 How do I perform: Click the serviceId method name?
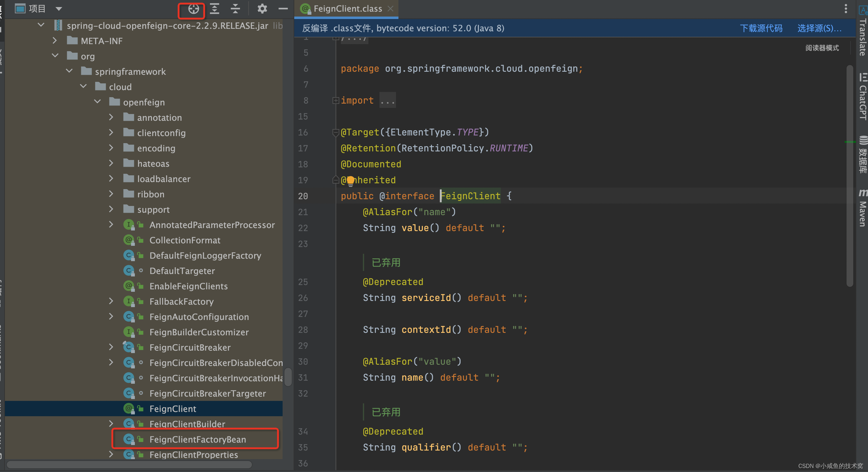pyautogui.click(x=426, y=298)
